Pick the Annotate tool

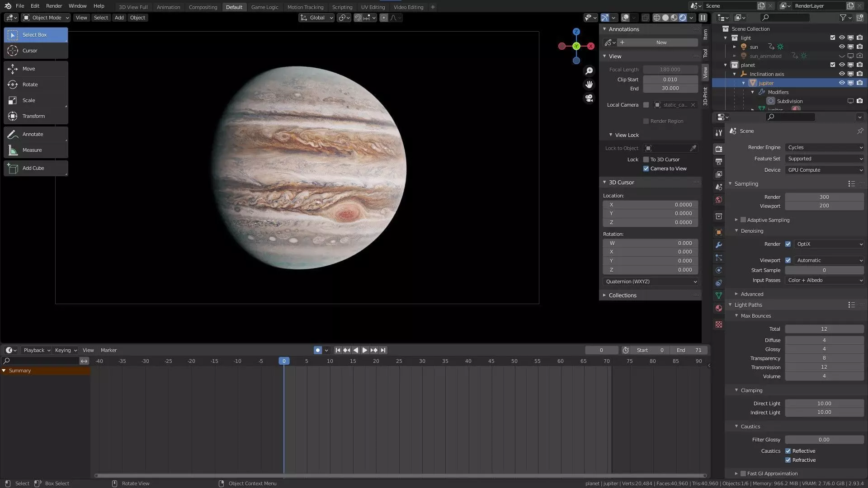(36, 134)
